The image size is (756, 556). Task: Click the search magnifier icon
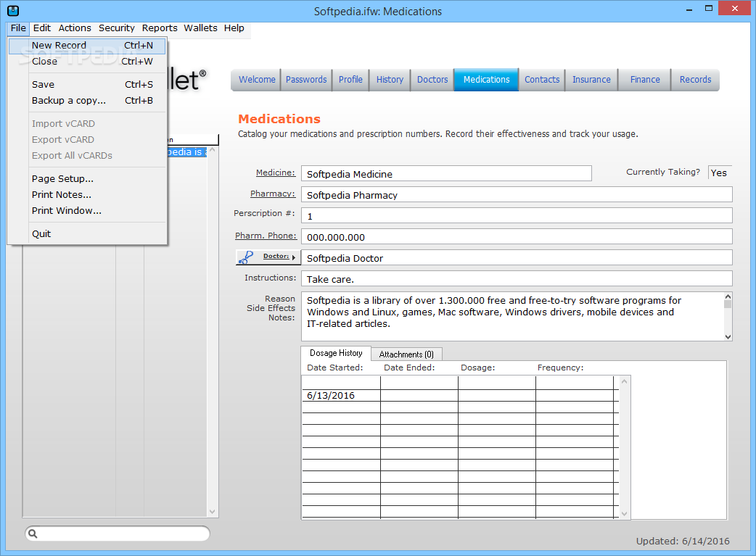click(33, 534)
